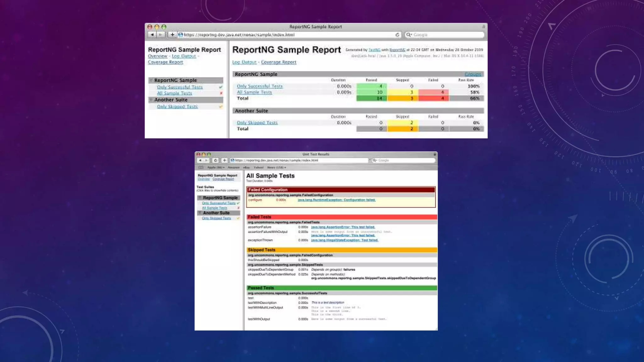Click Passed Tests section header
The height and width of the screenshot is (362, 644).
click(x=342, y=288)
